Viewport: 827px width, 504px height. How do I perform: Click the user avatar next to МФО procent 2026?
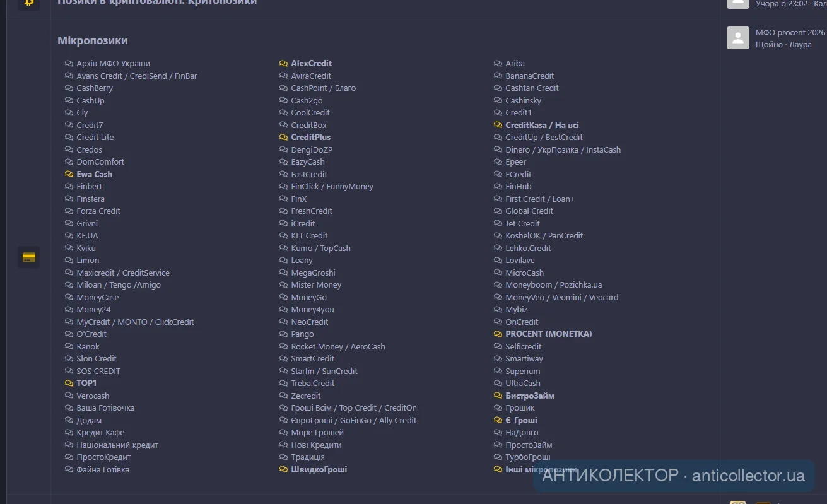(x=738, y=38)
